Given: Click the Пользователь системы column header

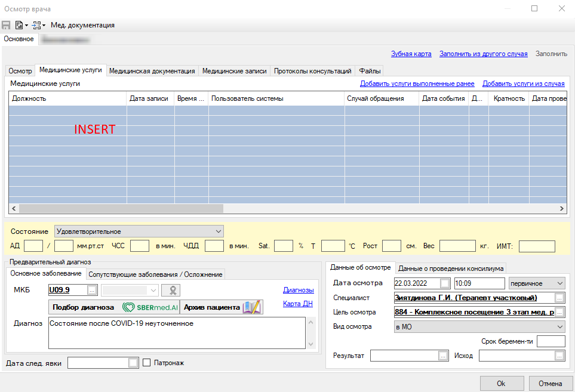Looking at the screenshot, I should click(276, 98).
